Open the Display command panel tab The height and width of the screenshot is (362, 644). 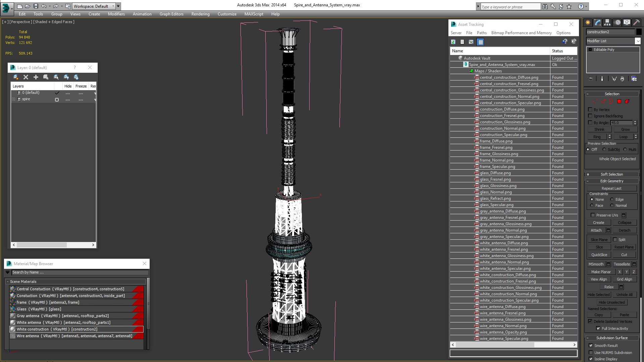(x=627, y=22)
